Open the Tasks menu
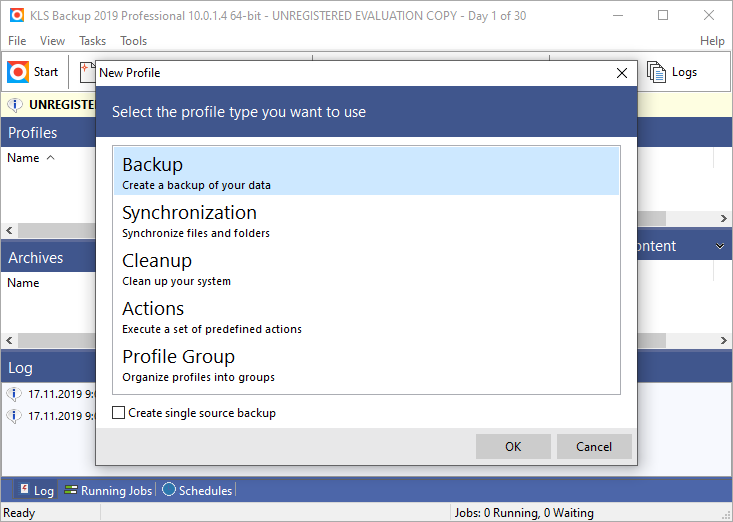 pos(93,41)
